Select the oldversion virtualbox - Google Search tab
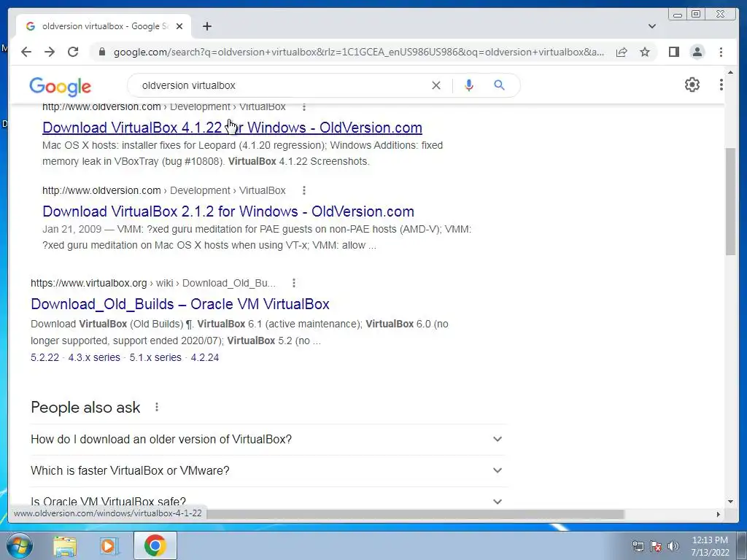The image size is (747, 560). click(104, 26)
